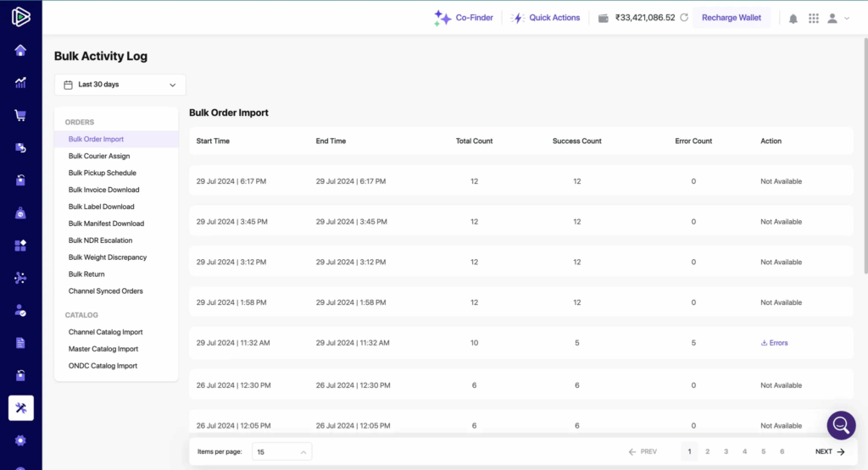This screenshot has height=470, width=868.
Task: Expand the Last 30 days date dropdown
Action: [x=120, y=85]
